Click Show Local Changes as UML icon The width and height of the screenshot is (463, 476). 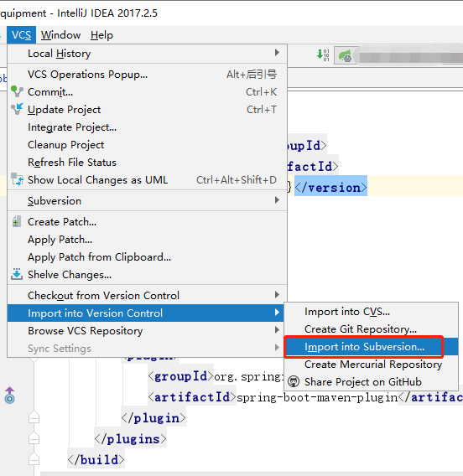point(17,179)
